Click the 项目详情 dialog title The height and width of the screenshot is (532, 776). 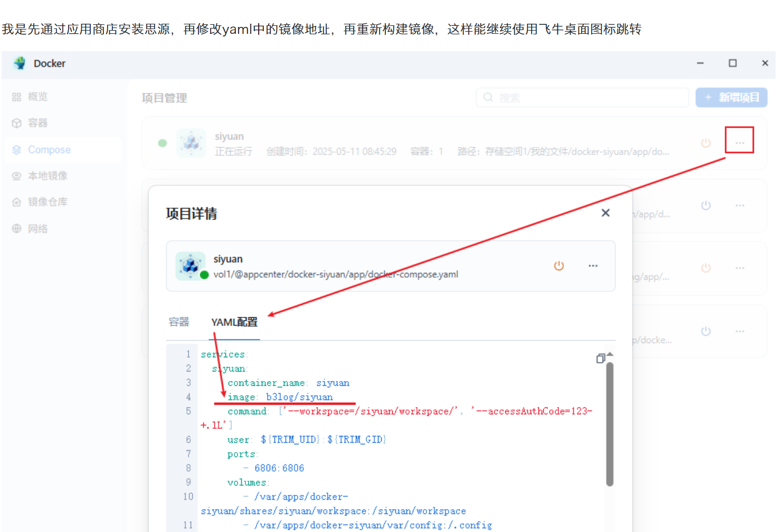click(x=192, y=214)
